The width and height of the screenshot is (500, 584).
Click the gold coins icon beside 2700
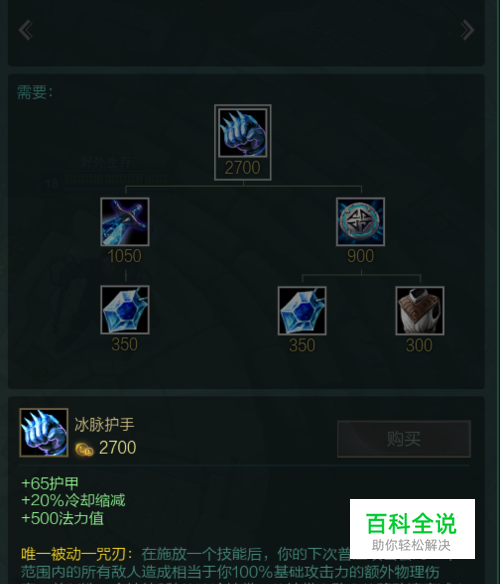point(84,449)
